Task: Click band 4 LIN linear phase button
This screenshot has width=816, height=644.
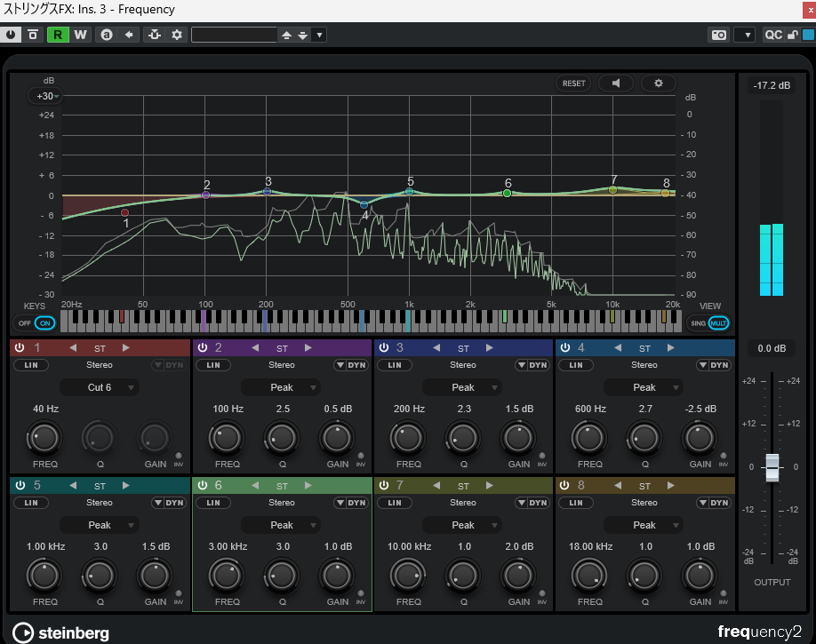Action: [576, 365]
